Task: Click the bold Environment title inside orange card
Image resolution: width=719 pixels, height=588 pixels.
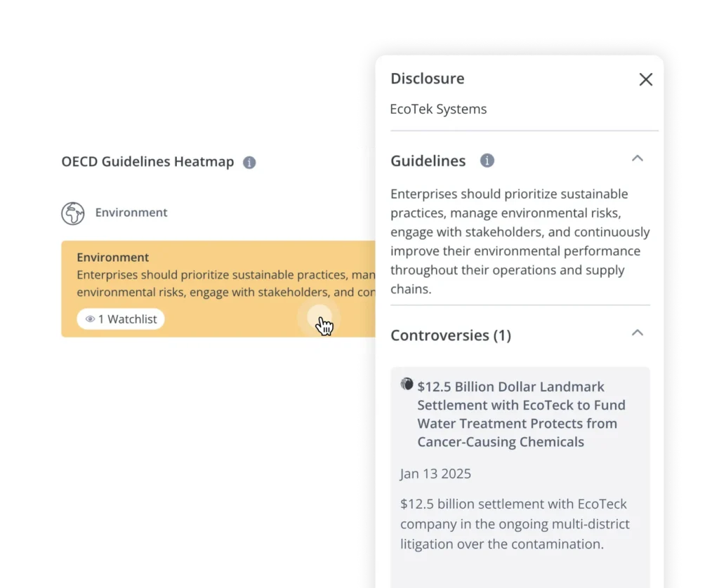Action: tap(113, 257)
